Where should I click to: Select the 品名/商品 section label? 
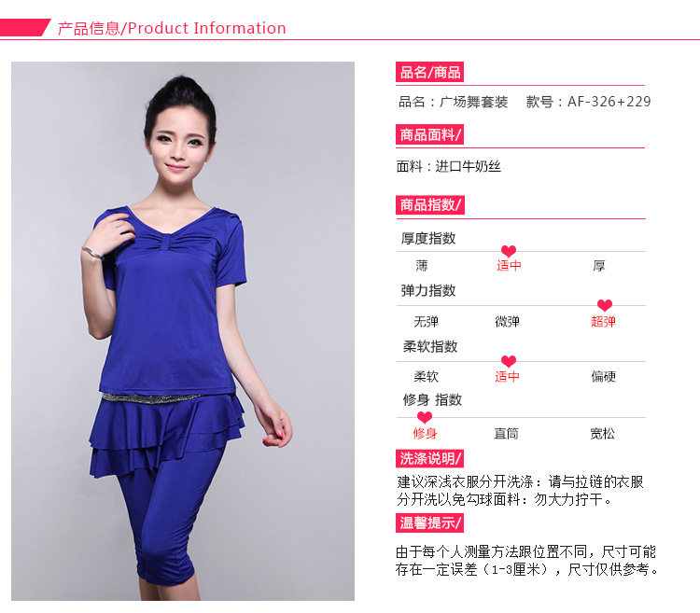[429, 72]
